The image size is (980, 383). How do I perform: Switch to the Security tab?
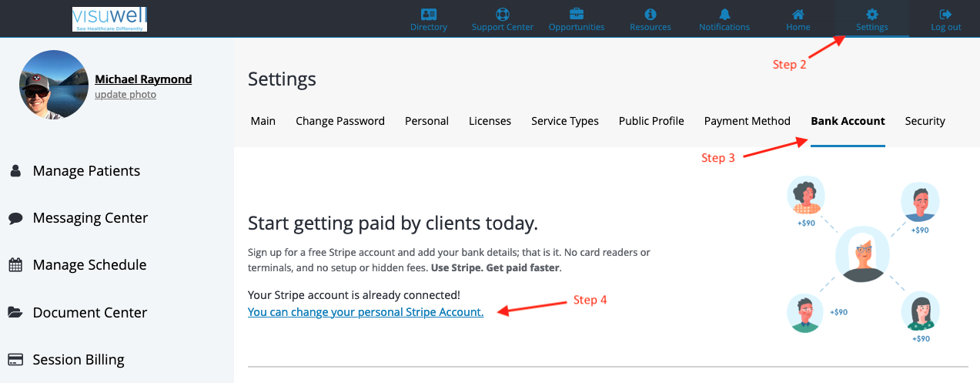[x=925, y=121]
